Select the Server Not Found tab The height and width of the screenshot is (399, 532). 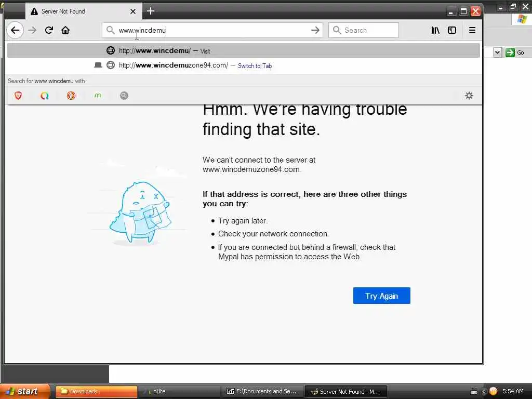[84, 11]
